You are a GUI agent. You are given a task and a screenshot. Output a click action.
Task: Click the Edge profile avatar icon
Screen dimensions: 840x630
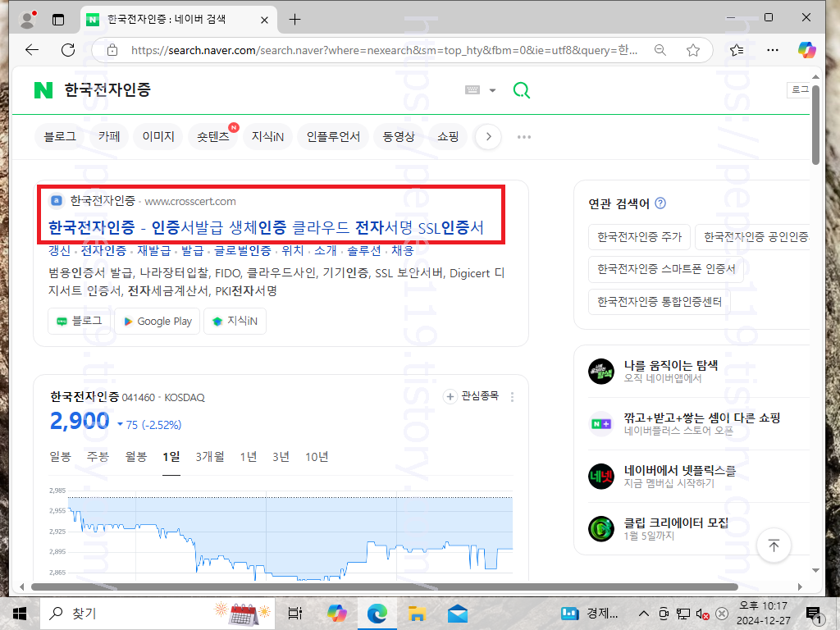[x=27, y=20]
